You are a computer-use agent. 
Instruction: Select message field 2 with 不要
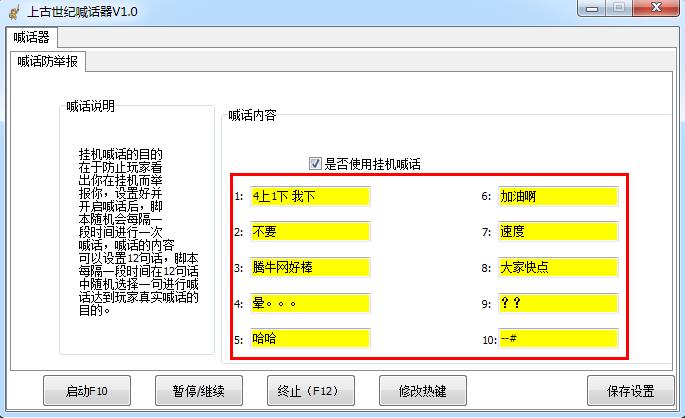[x=309, y=231]
